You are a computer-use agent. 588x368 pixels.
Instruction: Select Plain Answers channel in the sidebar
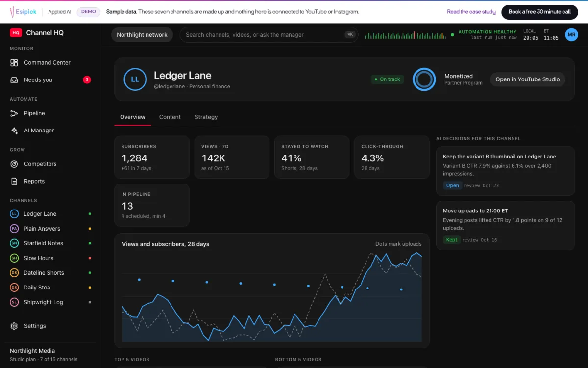pyautogui.click(x=50, y=229)
